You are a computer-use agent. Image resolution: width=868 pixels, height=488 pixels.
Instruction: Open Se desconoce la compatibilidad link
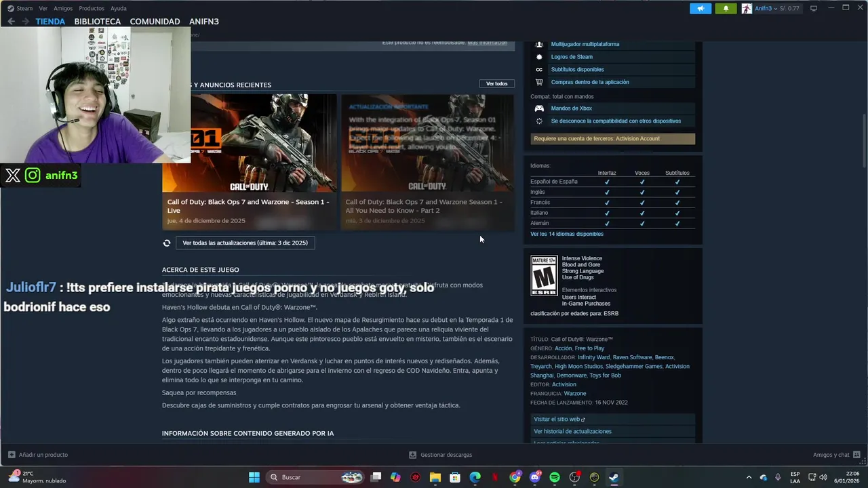(x=616, y=121)
